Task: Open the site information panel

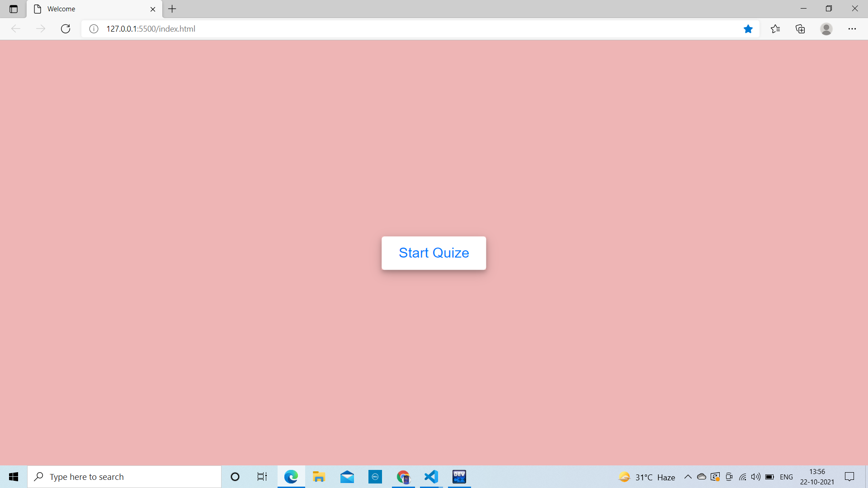Action: click(94, 28)
